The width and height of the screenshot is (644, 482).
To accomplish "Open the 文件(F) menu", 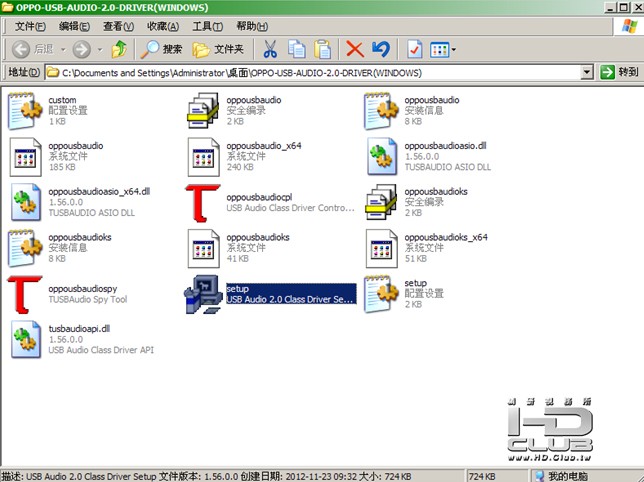I will [x=30, y=26].
